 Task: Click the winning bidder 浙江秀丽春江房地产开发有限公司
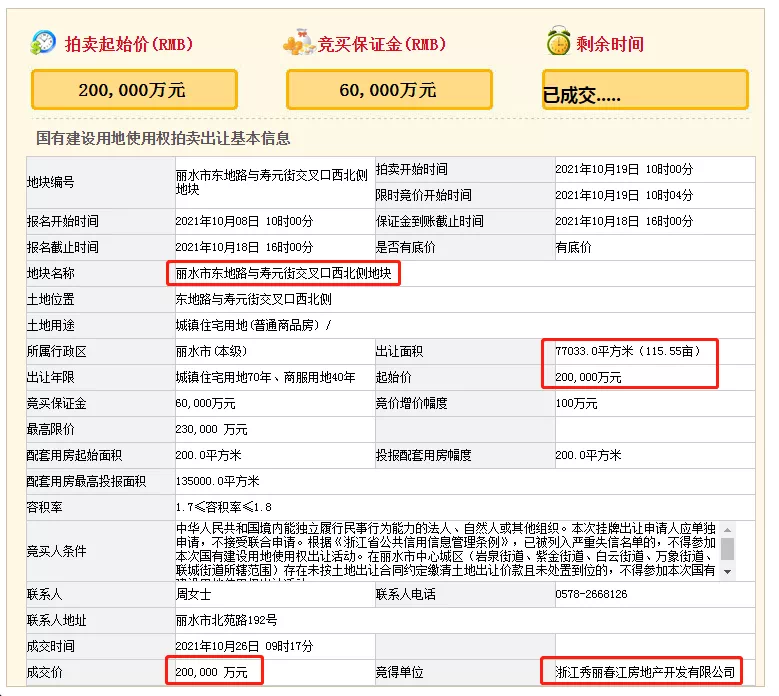645,671
